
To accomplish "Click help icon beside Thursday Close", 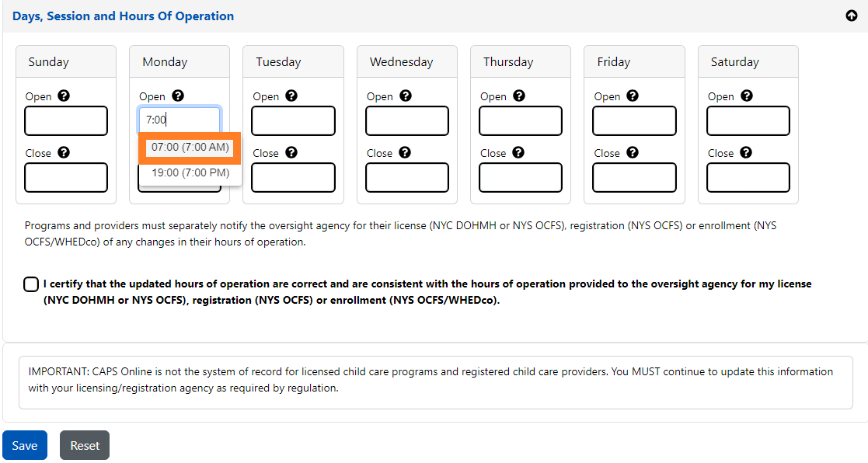I will click(519, 153).
